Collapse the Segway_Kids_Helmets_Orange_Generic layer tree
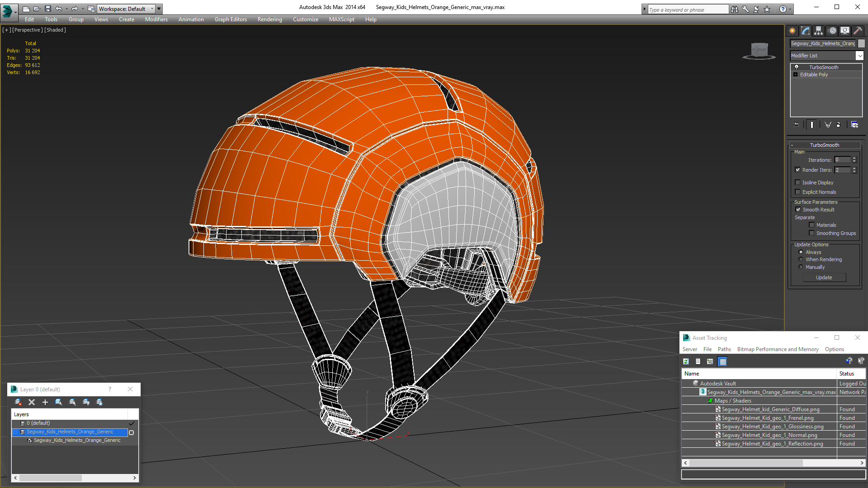 (x=15, y=432)
